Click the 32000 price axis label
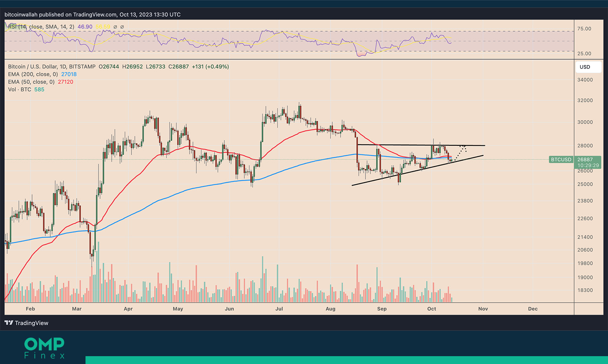The height and width of the screenshot is (364, 608). tap(585, 100)
